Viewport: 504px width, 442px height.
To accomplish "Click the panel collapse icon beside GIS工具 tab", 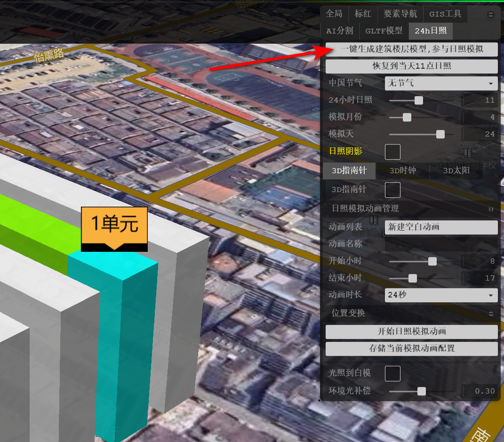I will coord(491,15).
